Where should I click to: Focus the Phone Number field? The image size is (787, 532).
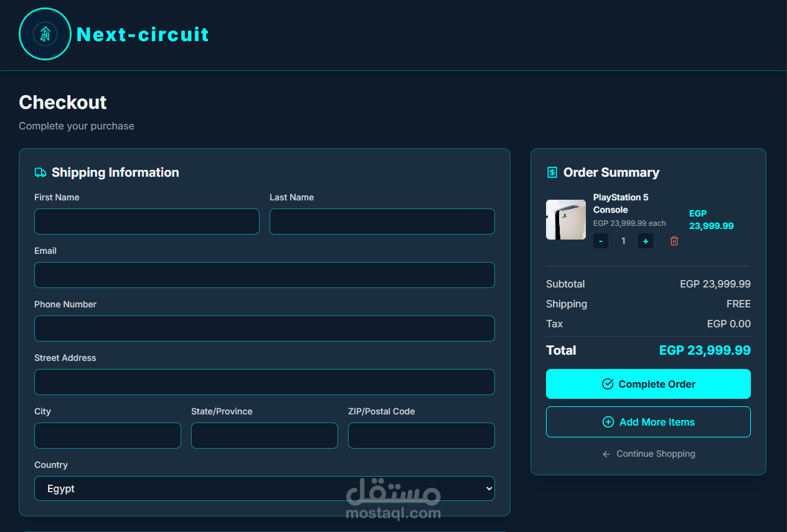(265, 329)
